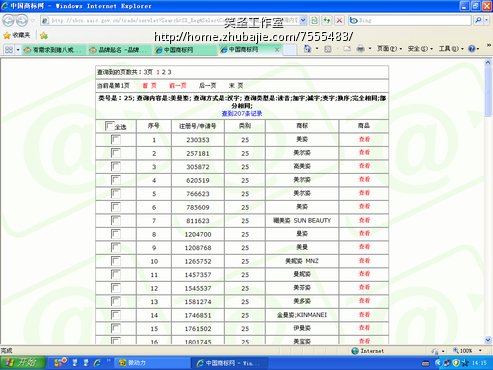Click the 中国商标网 - Win... taskbar button
This screenshot has height=370, width=493.
click(x=230, y=363)
